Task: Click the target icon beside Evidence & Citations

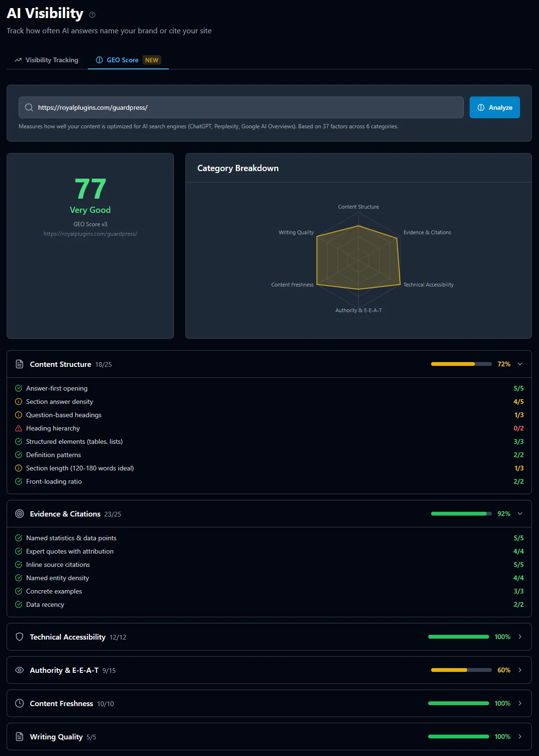Action: click(x=19, y=514)
